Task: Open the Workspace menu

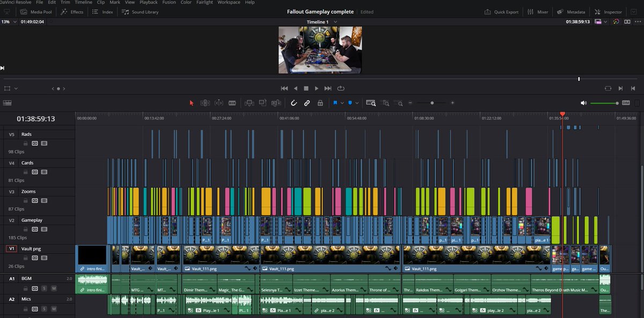Action: point(229,3)
